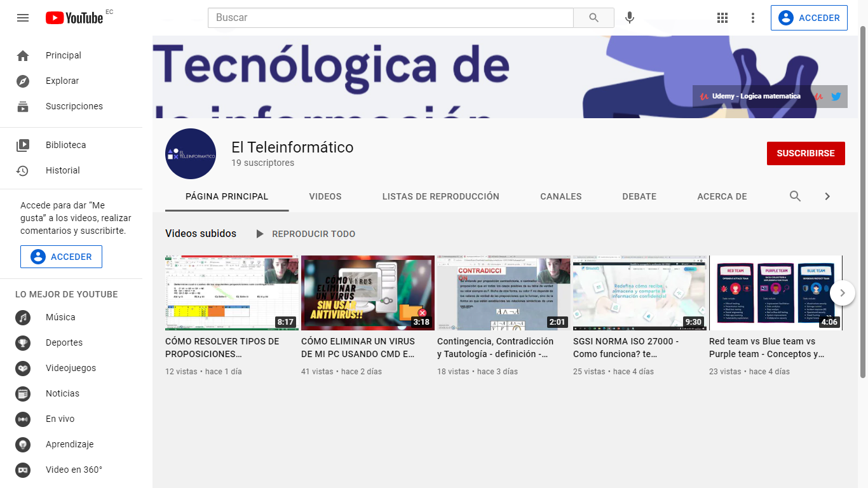Image resolution: width=868 pixels, height=488 pixels.
Task: Click the Suscripciones icon
Action: 23,107
